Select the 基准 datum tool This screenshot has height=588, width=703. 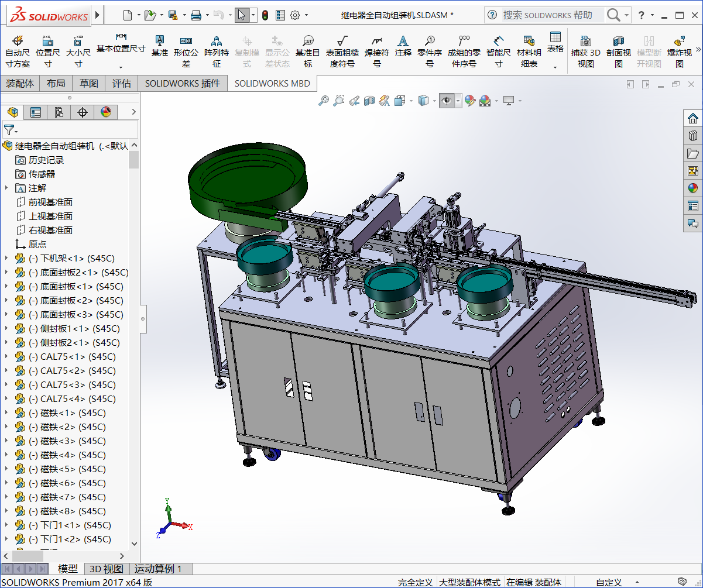[159, 46]
